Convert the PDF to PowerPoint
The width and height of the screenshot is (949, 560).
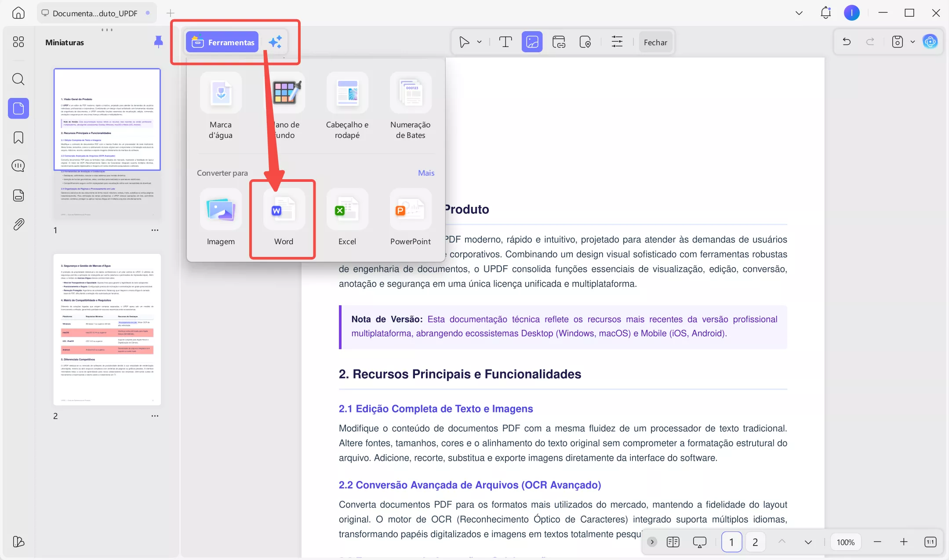tap(411, 217)
